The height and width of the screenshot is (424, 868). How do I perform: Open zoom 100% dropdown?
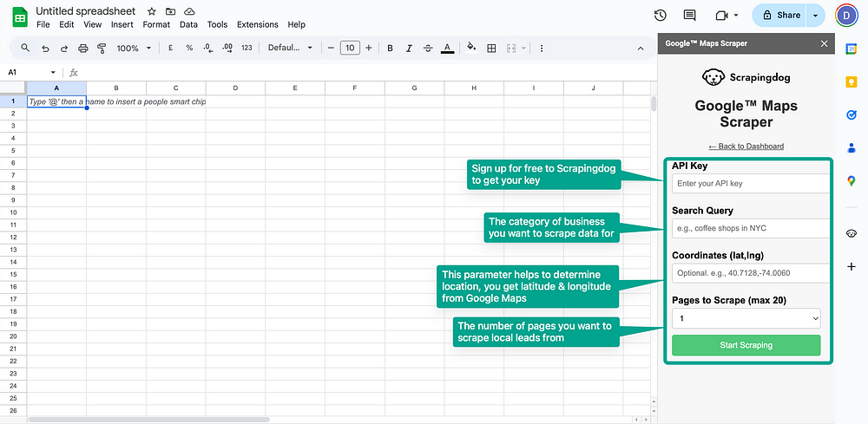(134, 48)
